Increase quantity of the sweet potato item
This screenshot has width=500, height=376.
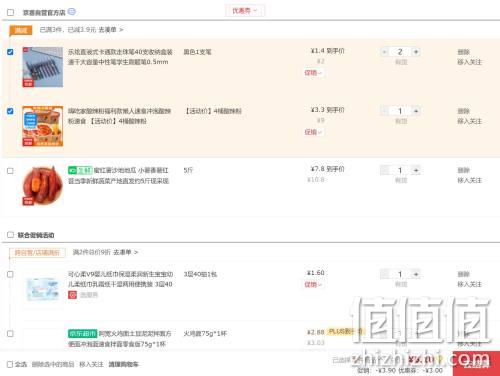(x=416, y=170)
